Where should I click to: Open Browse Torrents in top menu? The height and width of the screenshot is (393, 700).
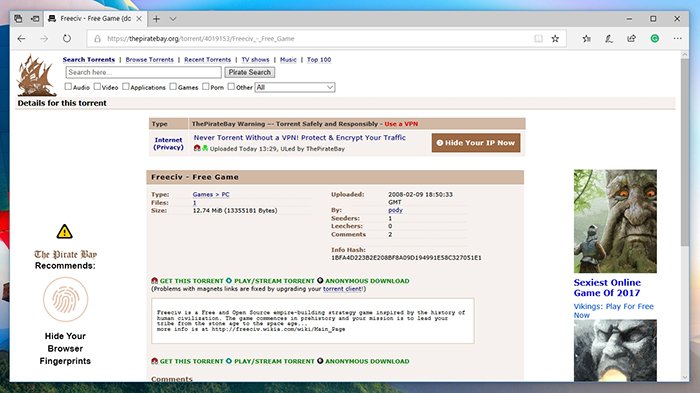(x=150, y=59)
